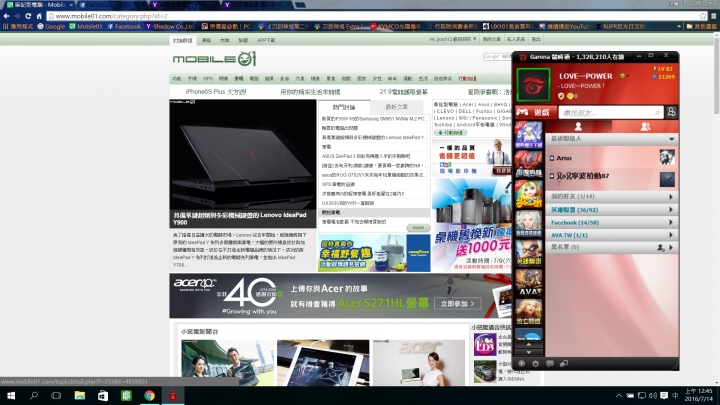Screen dimensions: 720x405
Task: Open the iPhone6S Plus headline link
Action: tap(216, 92)
